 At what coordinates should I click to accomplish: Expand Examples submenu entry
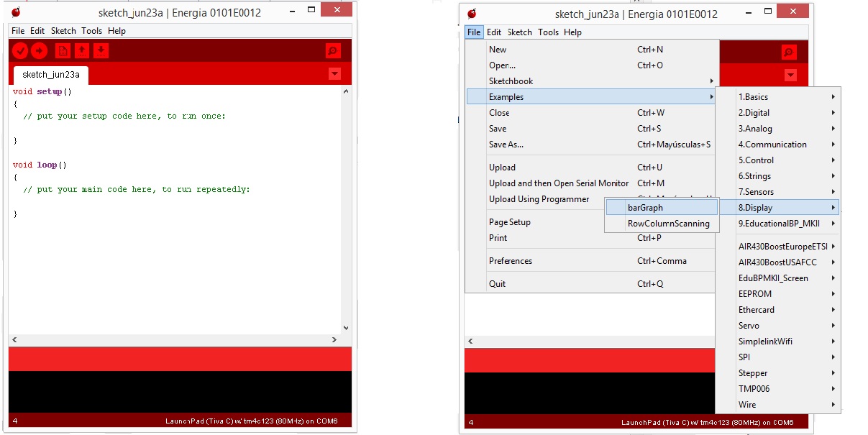(x=592, y=97)
